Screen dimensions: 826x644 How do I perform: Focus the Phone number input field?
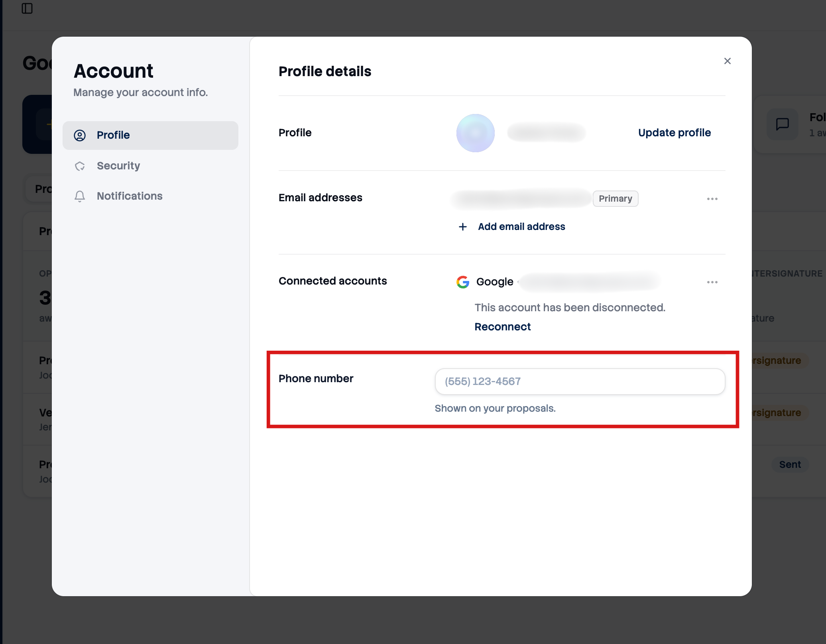pyautogui.click(x=580, y=381)
